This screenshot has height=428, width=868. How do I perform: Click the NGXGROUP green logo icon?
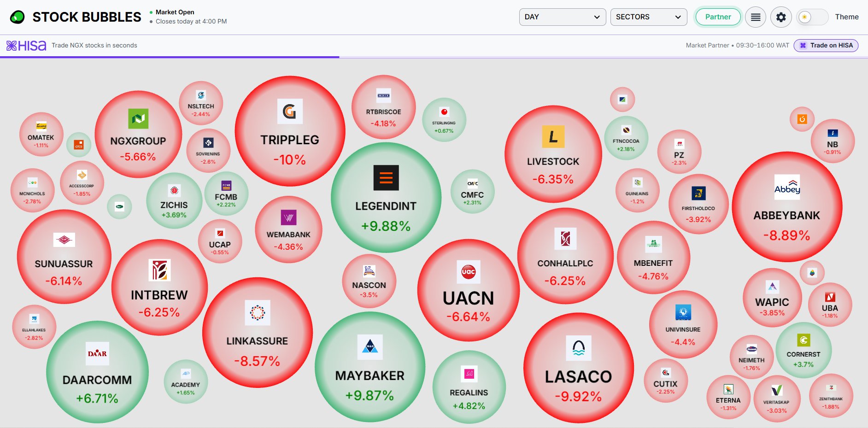[138, 118]
